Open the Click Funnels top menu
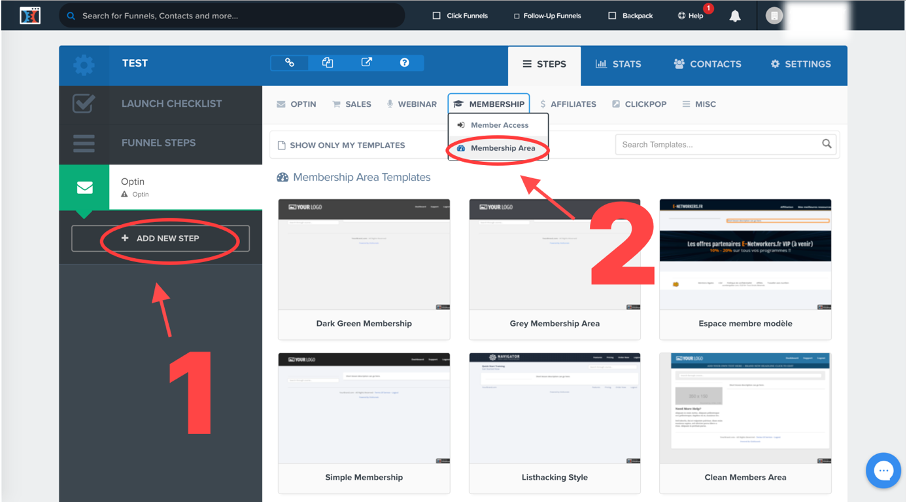The width and height of the screenshot is (906, 502). pos(461,16)
